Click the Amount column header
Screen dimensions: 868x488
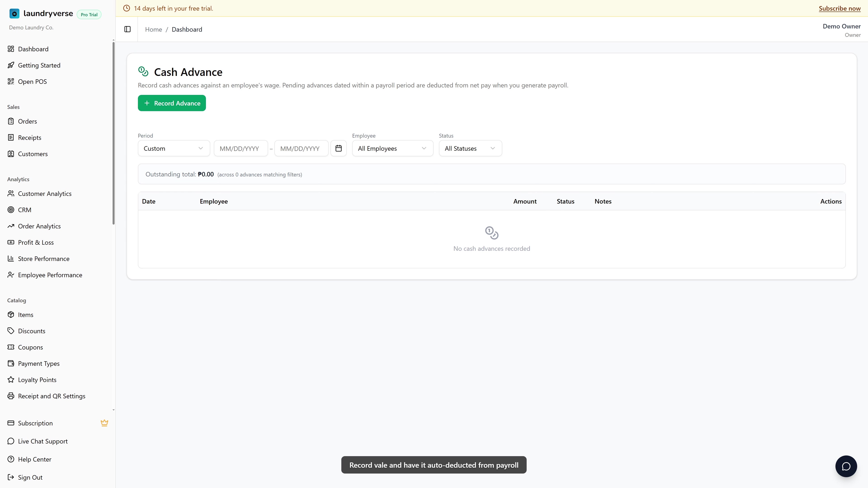(x=525, y=201)
